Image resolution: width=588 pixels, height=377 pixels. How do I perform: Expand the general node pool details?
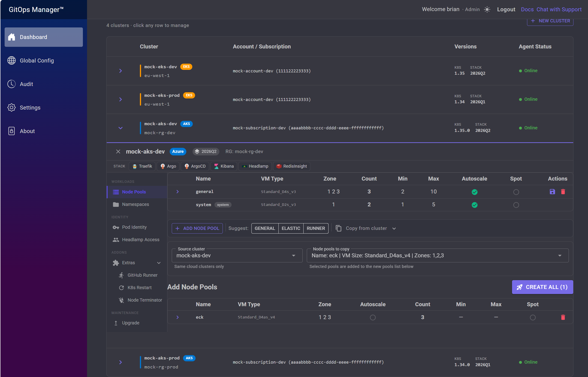(178, 192)
